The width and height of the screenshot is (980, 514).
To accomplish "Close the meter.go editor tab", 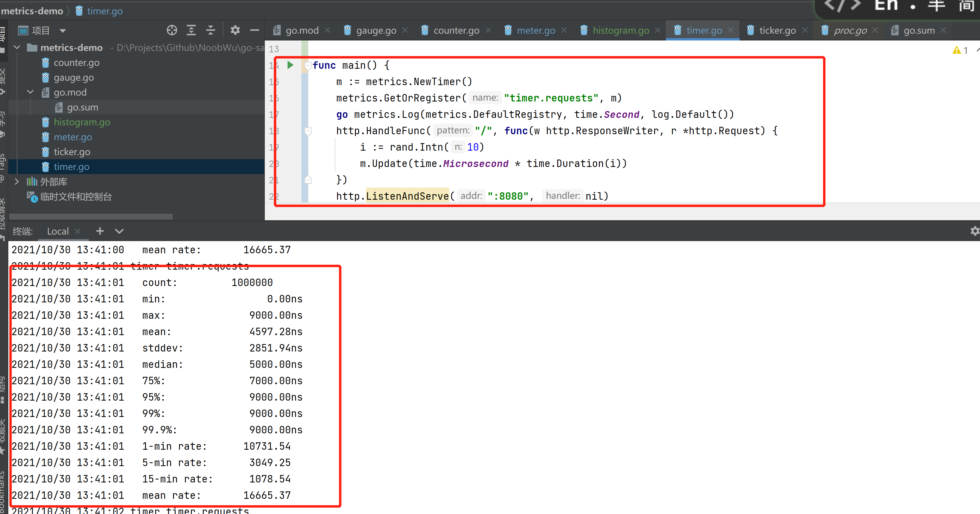I will click(x=564, y=30).
